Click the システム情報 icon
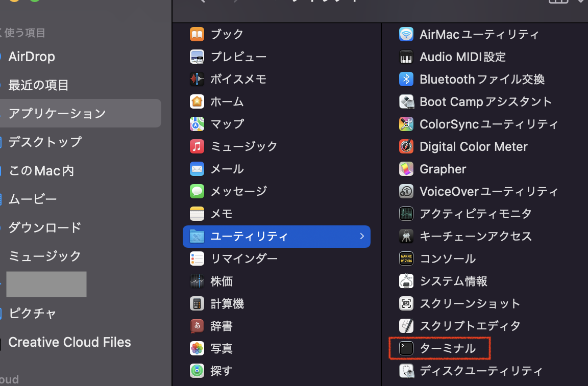This screenshot has width=588, height=386. 406,281
